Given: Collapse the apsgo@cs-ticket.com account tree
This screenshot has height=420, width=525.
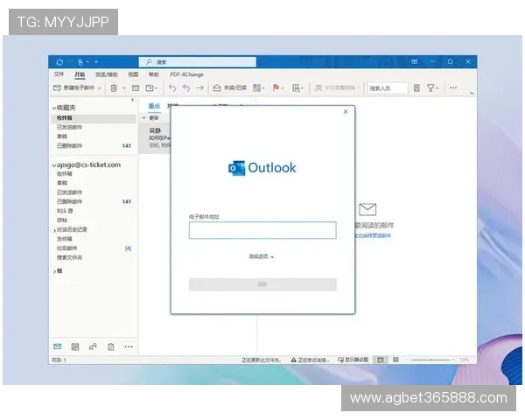Looking at the screenshot, I should tap(54, 164).
